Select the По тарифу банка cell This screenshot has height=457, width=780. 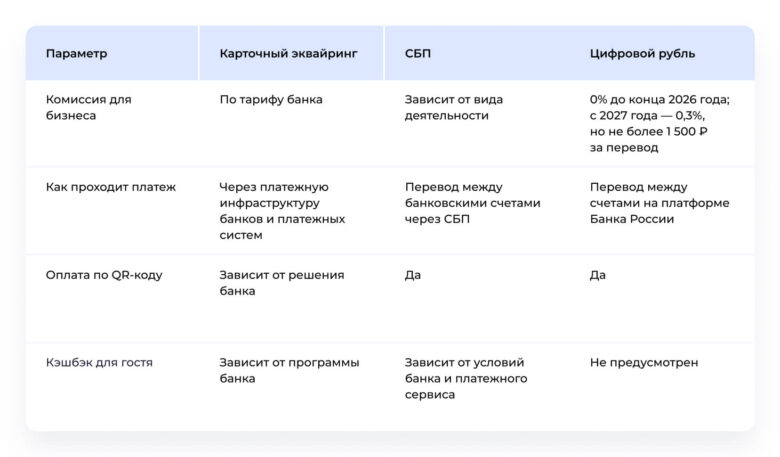[x=271, y=99]
